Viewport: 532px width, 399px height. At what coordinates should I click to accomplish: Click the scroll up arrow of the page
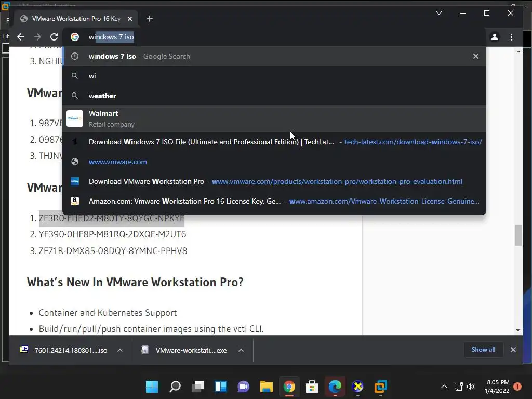point(518,51)
